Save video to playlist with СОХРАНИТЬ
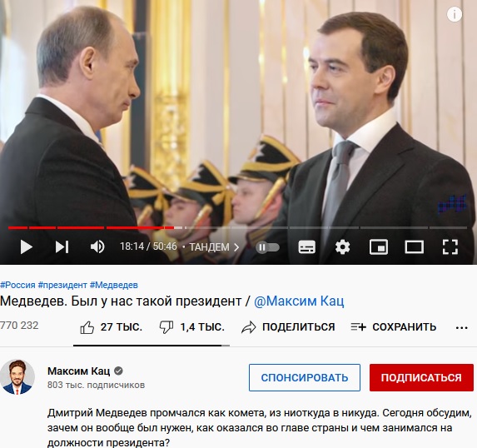 tap(394, 327)
